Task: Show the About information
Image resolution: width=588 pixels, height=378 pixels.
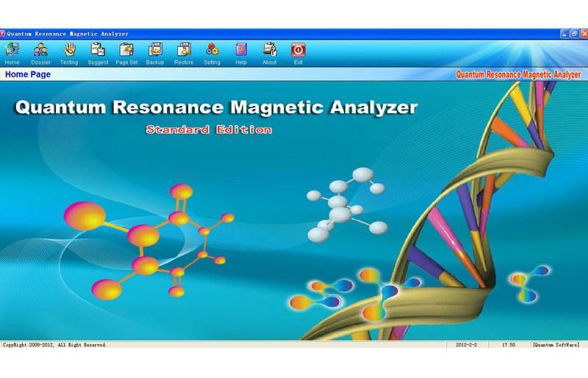Action: pos(270,52)
